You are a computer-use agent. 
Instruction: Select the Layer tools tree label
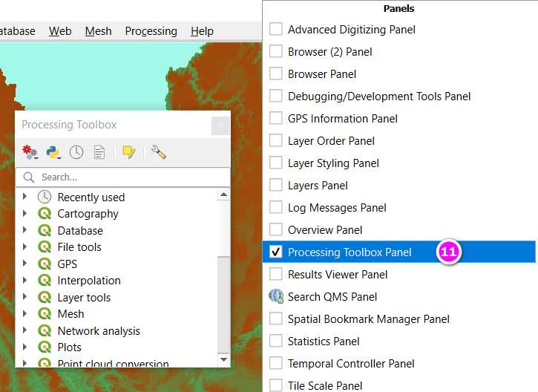click(84, 297)
